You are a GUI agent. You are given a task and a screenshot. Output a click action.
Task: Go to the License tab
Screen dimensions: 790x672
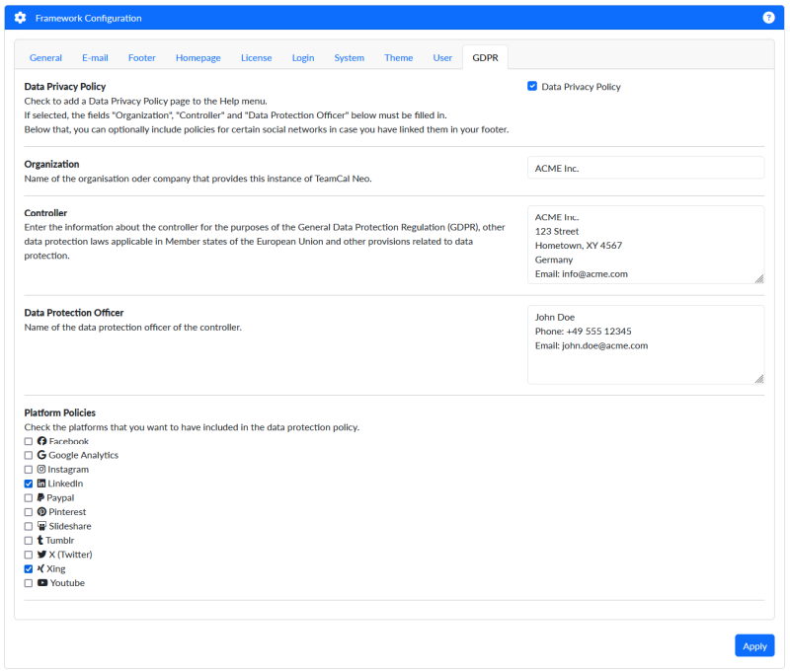(x=256, y=58)
